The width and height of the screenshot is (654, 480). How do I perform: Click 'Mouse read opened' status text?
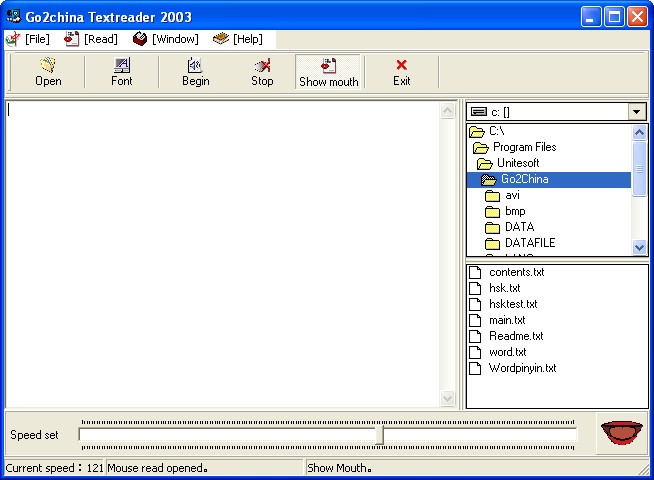157,468
